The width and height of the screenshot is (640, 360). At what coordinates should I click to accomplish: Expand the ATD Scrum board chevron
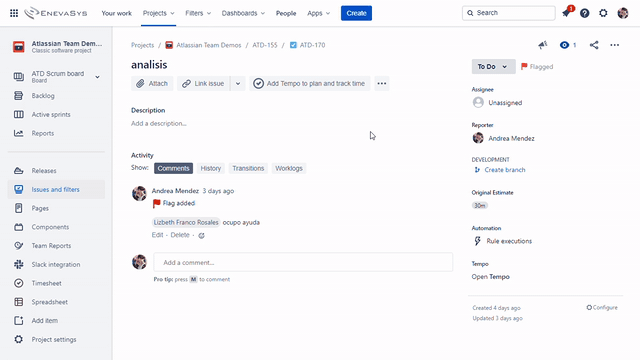pyautogui.click(x=97, y=77)
